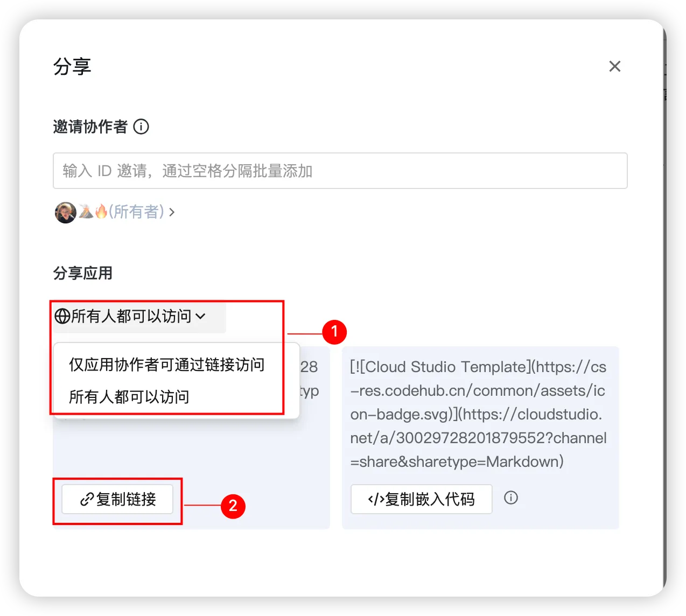Viewport: 686px width, 616px height.
Task: Click the Cloud Studio Template markdown text
Action: tap(478, 414)
